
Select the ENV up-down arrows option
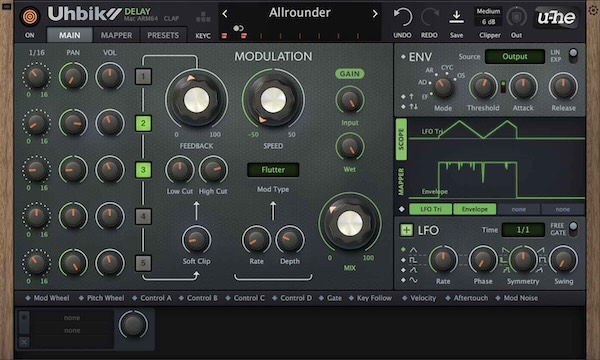click(413, 107)
